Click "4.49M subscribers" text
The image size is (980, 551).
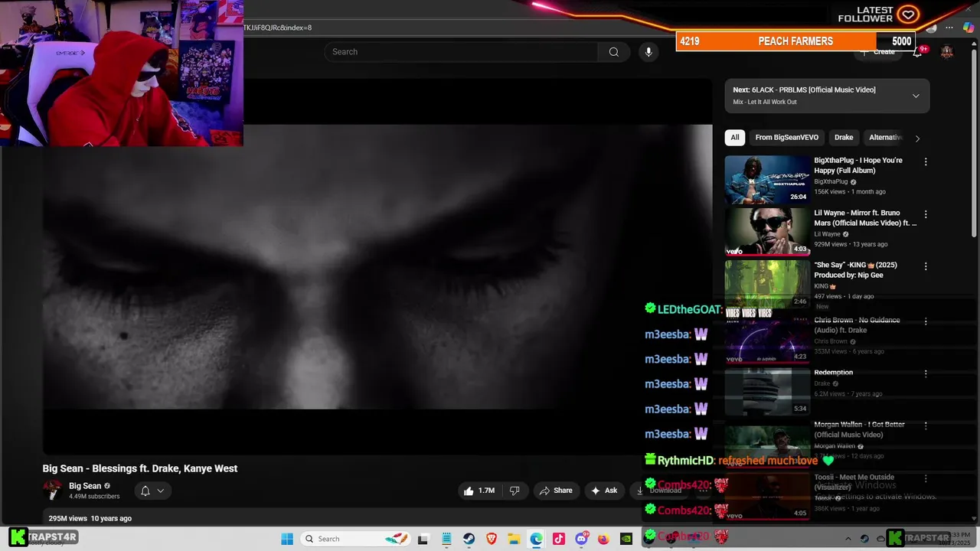tap(94, 497)
